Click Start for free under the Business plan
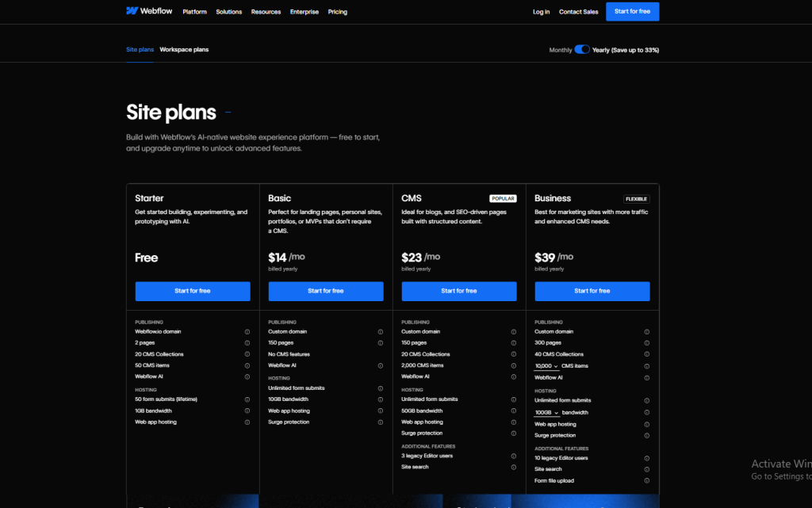The height and width of the screenshot is (508, 812). [592, 291]
